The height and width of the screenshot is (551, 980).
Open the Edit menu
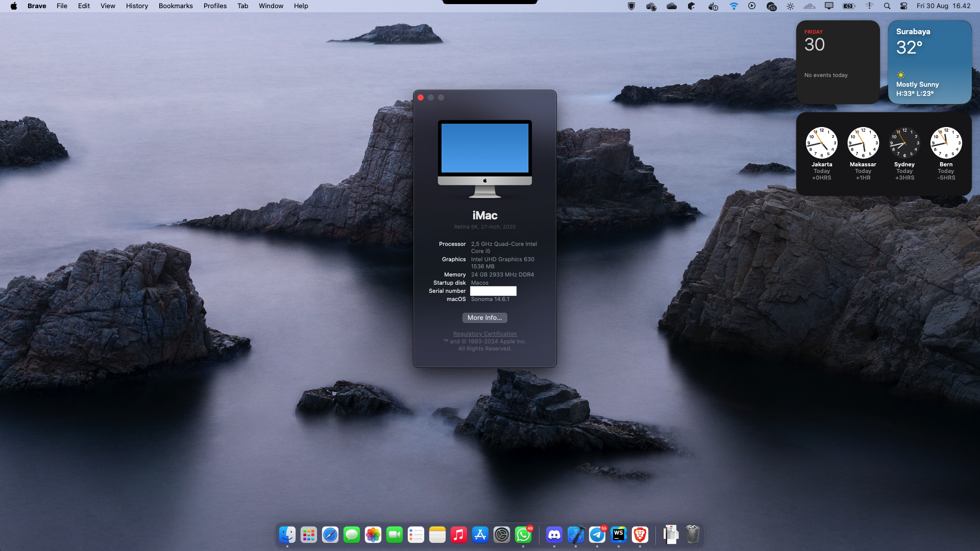click(84, 6)
